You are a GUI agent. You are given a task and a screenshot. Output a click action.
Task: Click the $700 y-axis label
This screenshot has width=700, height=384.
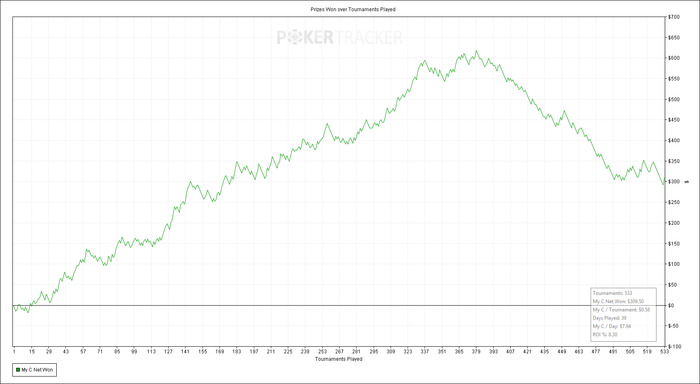point(674,17)
